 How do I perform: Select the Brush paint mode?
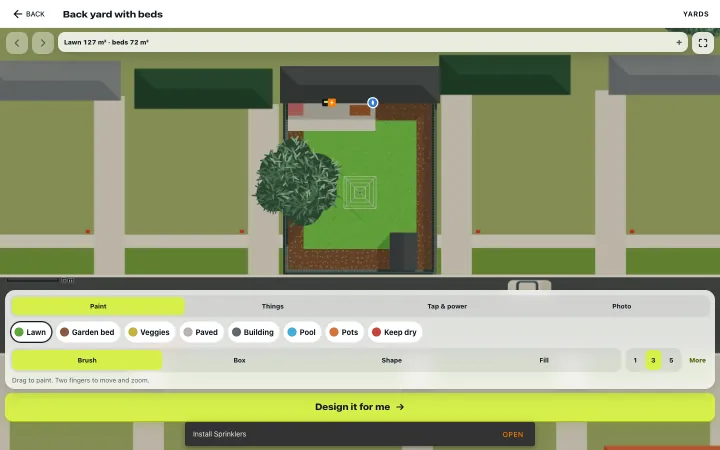[x=87, y=360]
